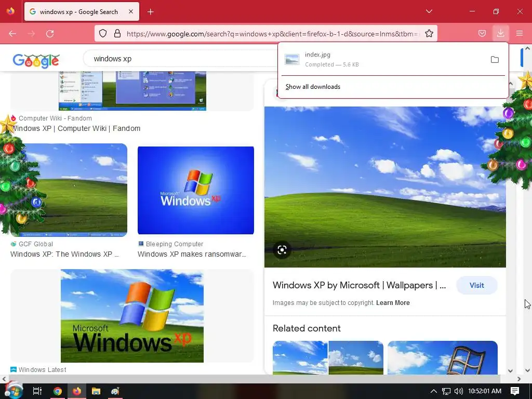Open the Windows Latest logo thumbnail
The image size is (532, 399).
(132, 316)
